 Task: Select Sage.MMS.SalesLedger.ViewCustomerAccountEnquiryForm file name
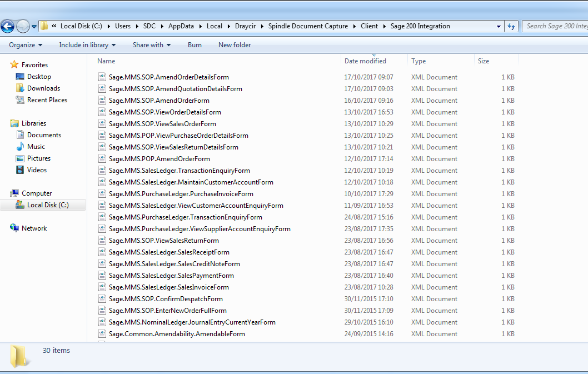pyautogui.click(x=196, y=205)
